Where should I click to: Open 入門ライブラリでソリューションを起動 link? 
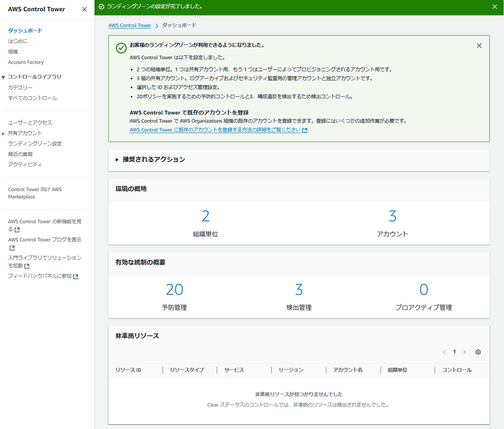(x=45, y=262)
